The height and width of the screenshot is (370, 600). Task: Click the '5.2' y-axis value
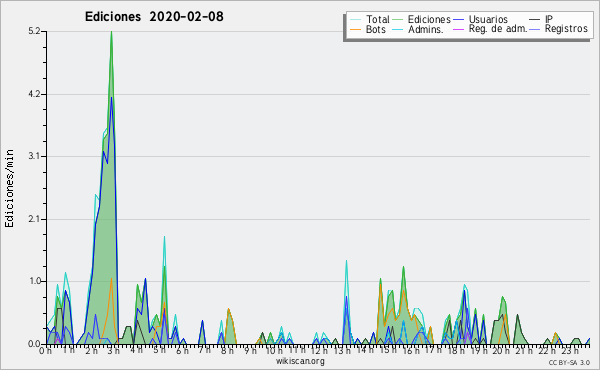tap(34, 31)
